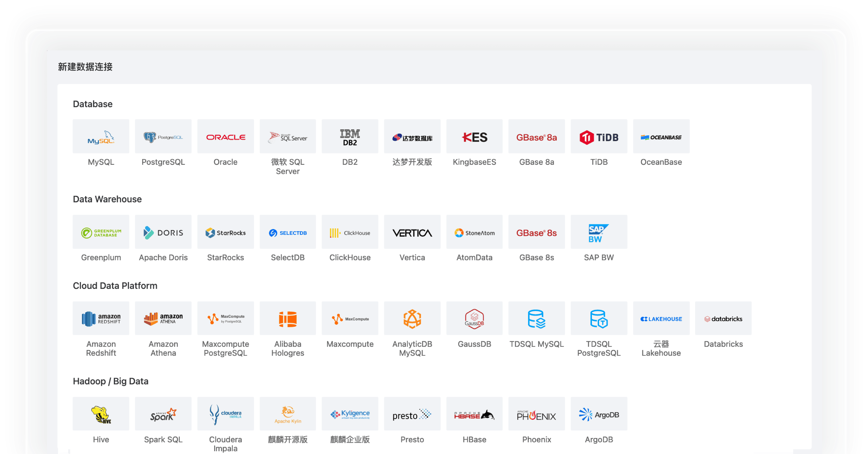Screen dimensions: 868x454
Task: Click the Cloud Data Platform heading
Action: point(115,286)
